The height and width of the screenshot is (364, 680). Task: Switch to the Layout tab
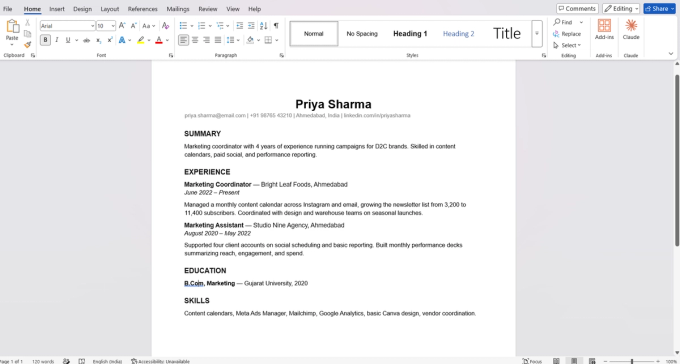coord(110,9)
